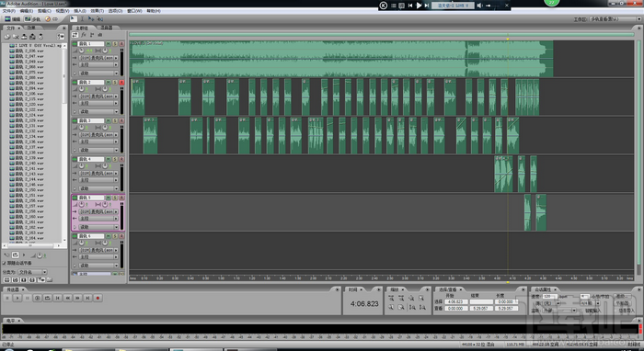Solo track 2
Image resolution: width=644 pixels, height=351 pixels.
pos(115,82)
